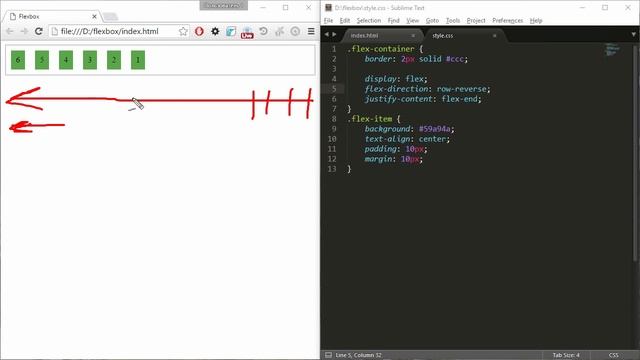Click the greyed-out extension icon beside history
Viewport: 640px width, 360px height.
click(279, 31)
